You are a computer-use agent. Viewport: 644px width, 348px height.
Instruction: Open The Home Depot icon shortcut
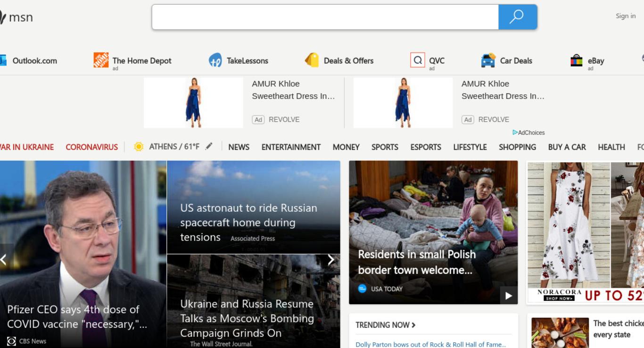pos(101,60)
